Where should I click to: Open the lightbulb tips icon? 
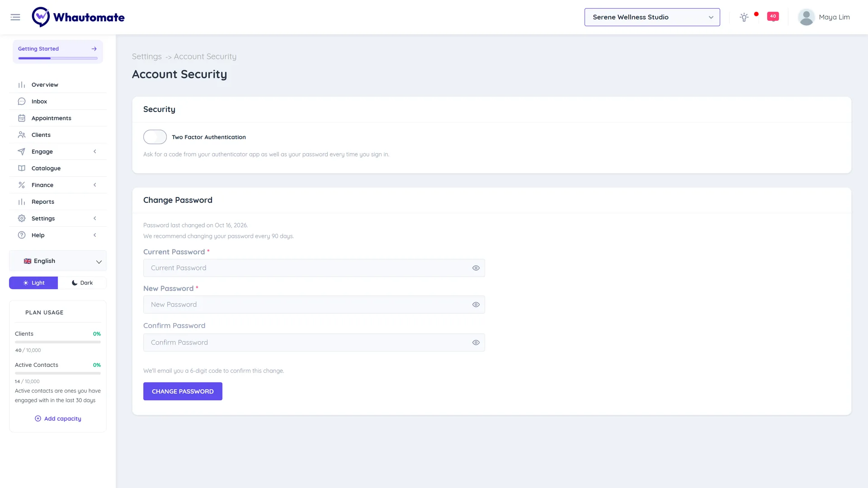point(744,17)
